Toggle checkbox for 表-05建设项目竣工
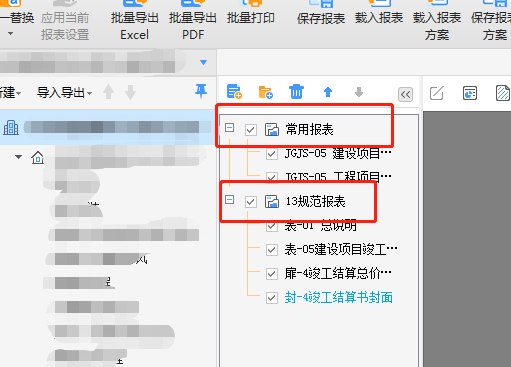Viewport: 511px width, 367px height. [272, 250]
